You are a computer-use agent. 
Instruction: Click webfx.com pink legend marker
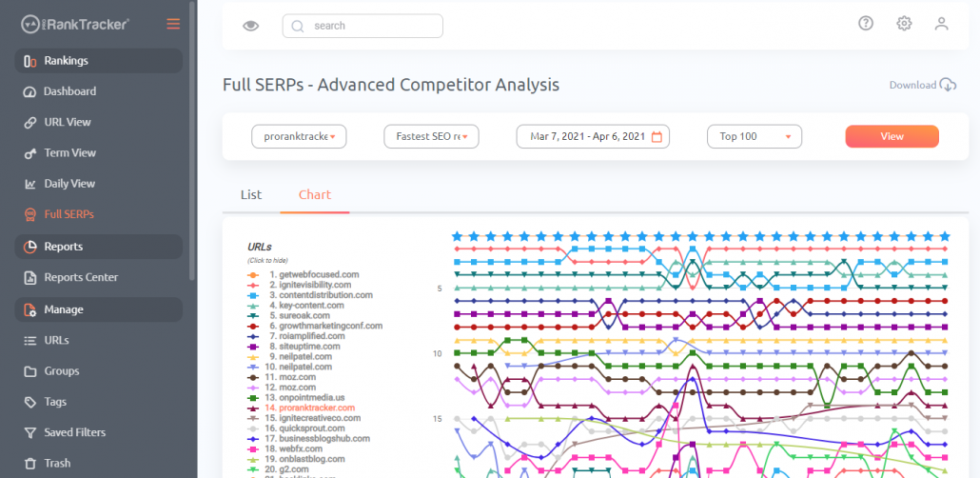click(253, 449)
